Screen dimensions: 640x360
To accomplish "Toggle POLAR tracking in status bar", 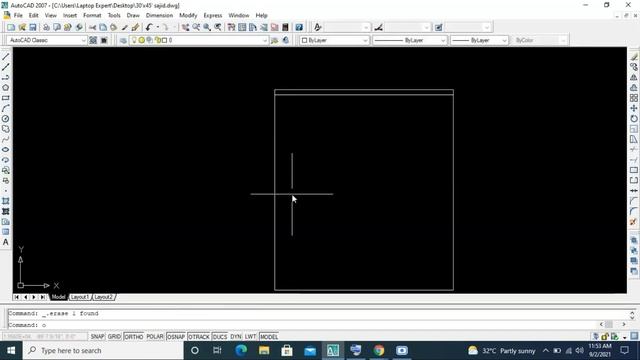I will pos(155,337).
